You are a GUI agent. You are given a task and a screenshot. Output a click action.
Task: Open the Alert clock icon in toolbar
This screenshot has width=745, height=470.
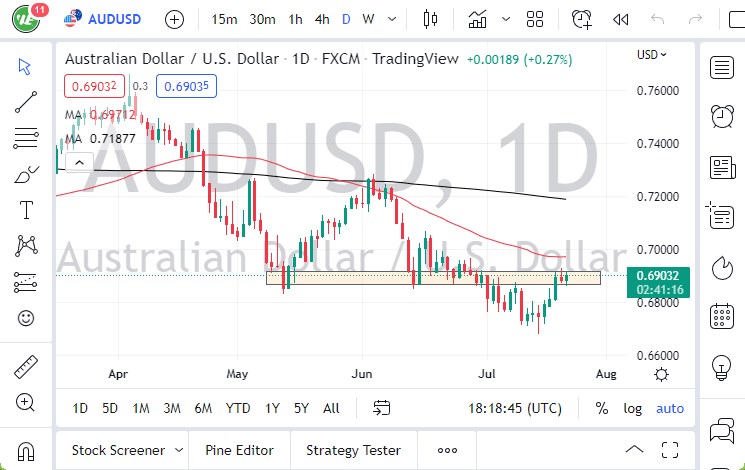pyautogui.click(x=582, y=19)
